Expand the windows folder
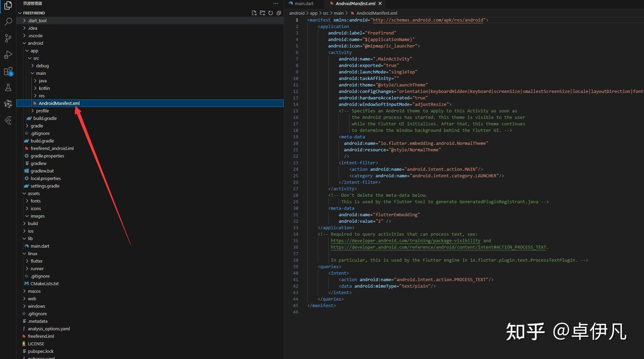The image size is (644, 359). pyautogui.click(x=150, y=306)
